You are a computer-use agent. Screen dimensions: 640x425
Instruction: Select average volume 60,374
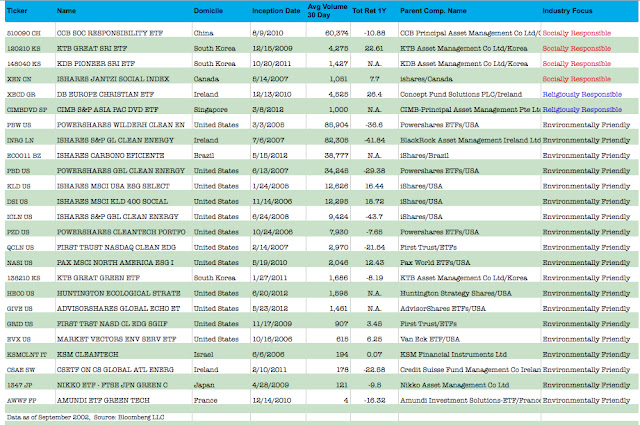tap(336, 33)
